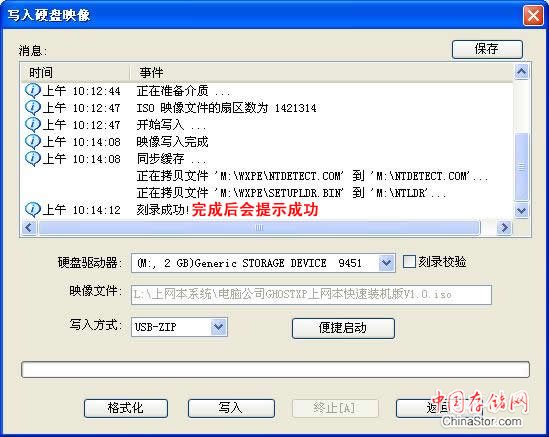Click info icon for 同步缓存 entry
549x437 pixels.
coord(33,159)
